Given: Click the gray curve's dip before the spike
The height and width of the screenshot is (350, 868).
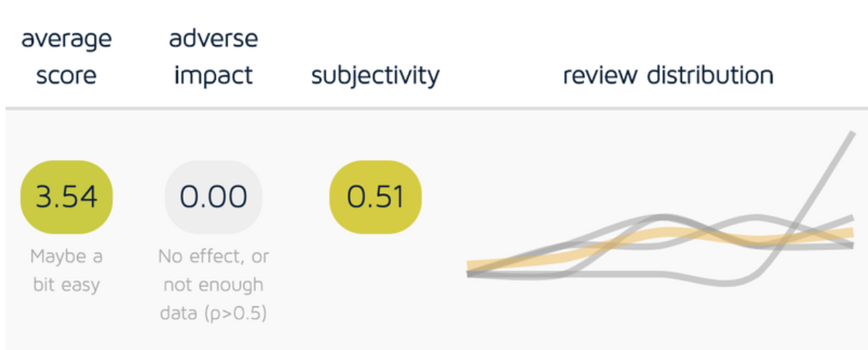Looking at the screenshot, I should pos(731,283).
